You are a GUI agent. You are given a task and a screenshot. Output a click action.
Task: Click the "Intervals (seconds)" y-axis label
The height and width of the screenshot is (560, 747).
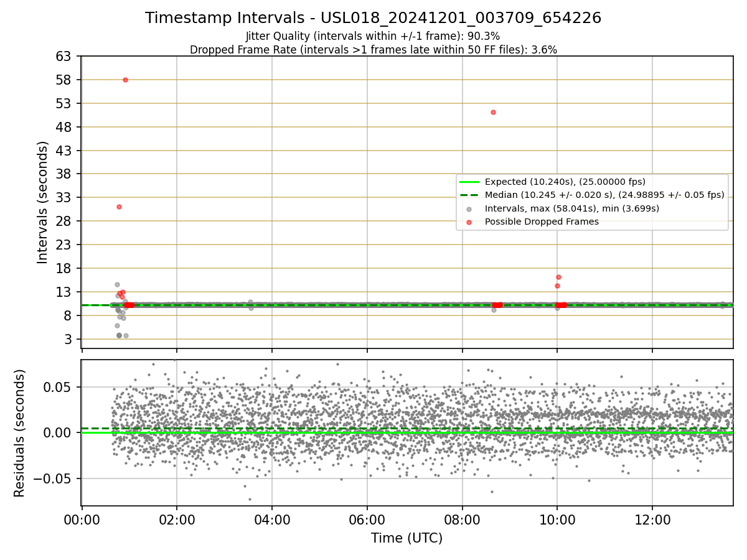click(42, 202)
